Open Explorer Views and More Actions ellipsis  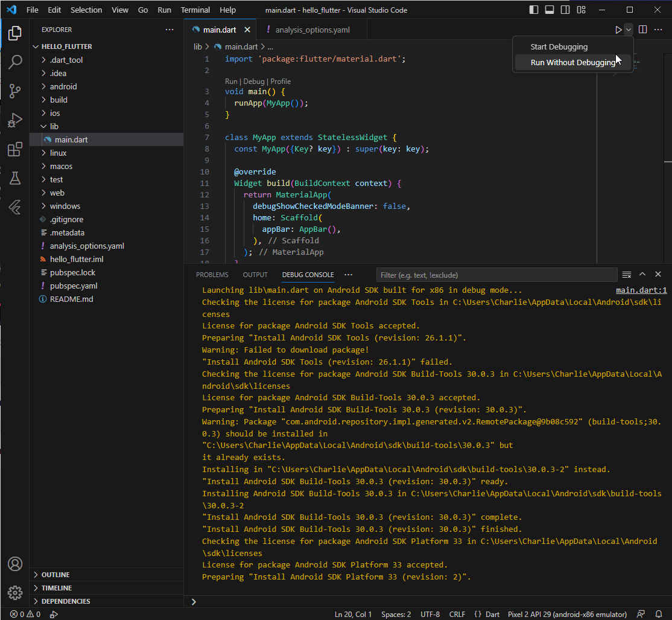[170, 30]
